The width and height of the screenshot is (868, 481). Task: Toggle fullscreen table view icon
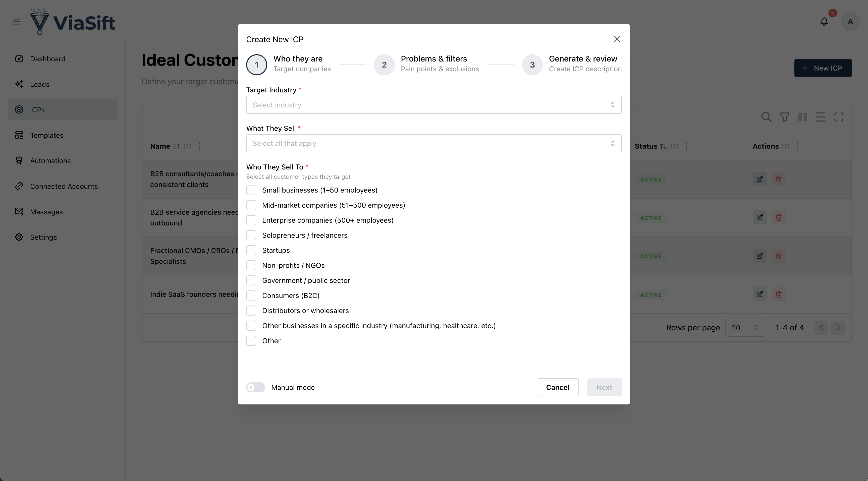pyautogui.click(x=839, y=117)
